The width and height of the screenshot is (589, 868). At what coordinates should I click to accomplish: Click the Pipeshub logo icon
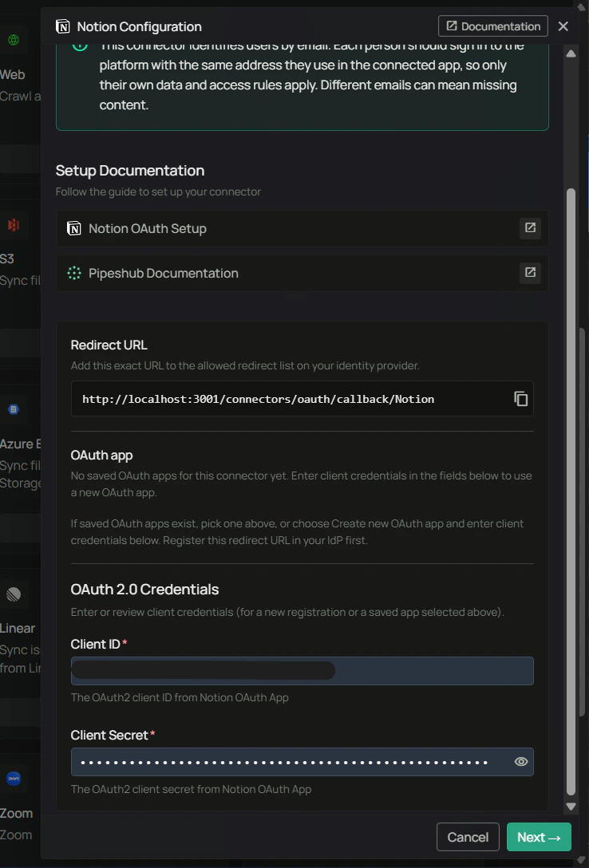73,273
